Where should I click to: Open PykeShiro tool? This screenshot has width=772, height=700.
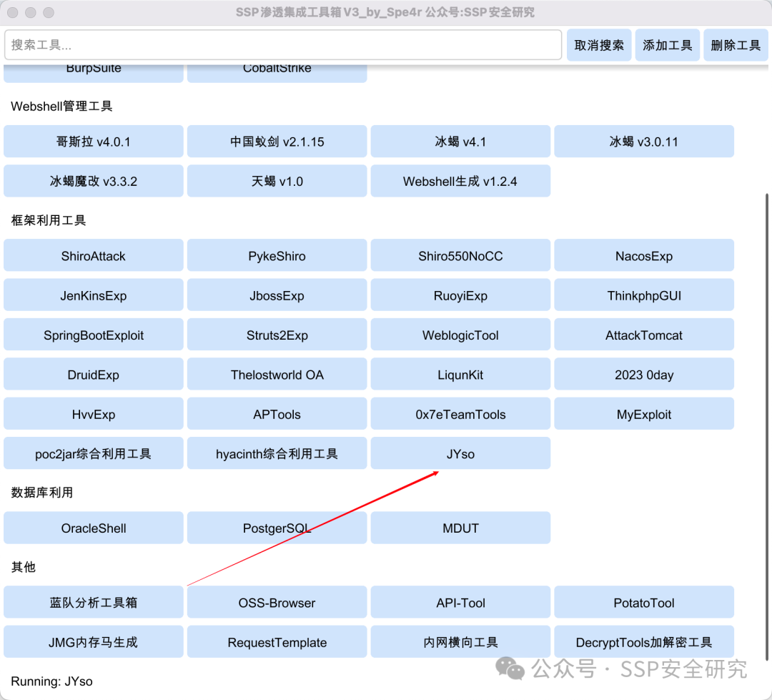(x=277, y=255)
